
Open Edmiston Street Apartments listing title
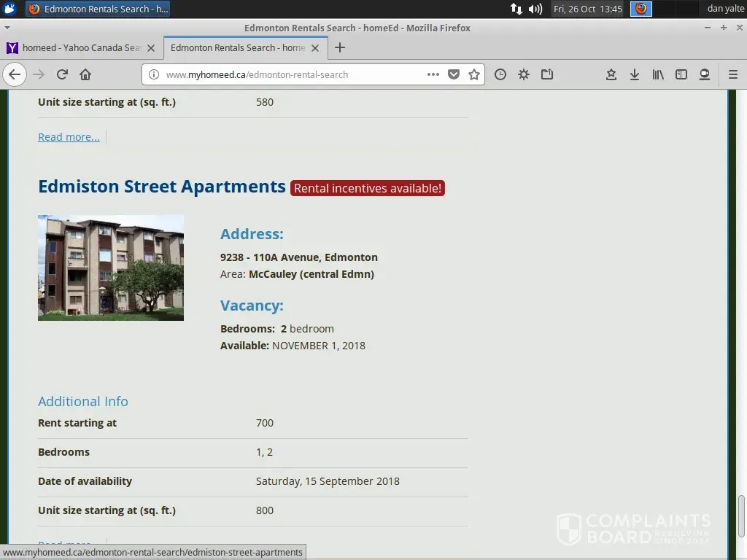click(161, 187)
